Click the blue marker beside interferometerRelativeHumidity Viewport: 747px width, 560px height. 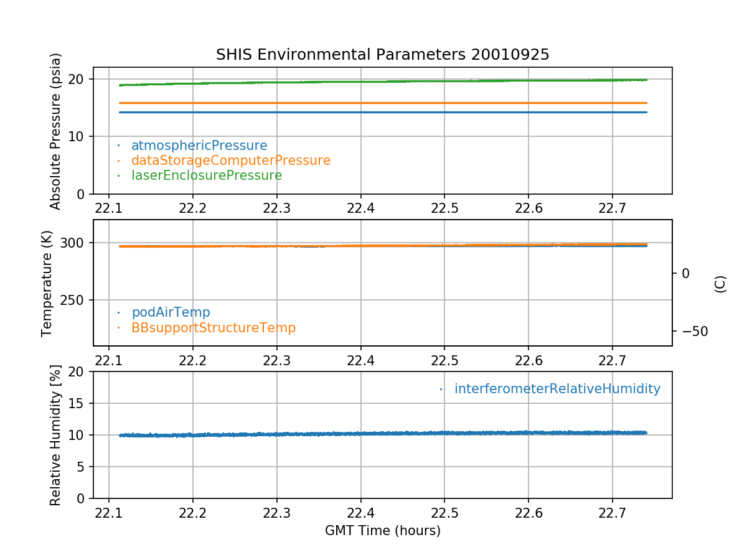(x=441, y=389)
